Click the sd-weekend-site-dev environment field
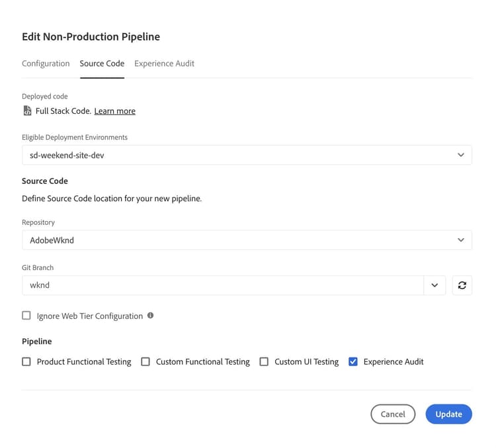 click(x=238, y=155)
